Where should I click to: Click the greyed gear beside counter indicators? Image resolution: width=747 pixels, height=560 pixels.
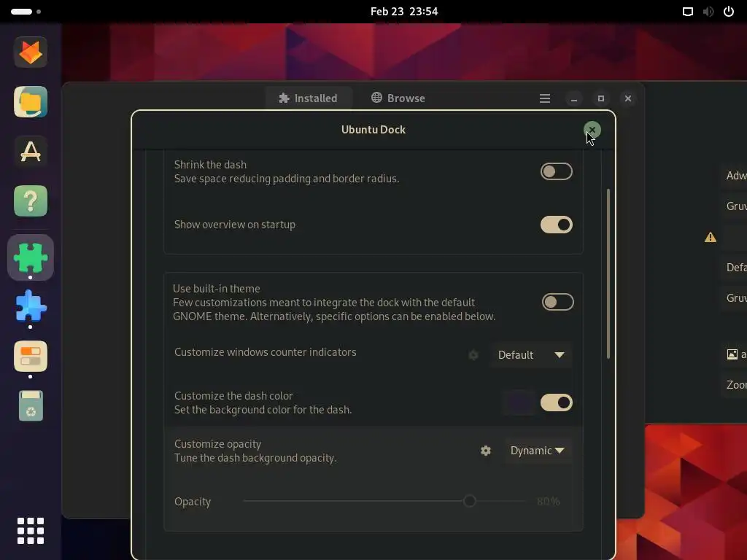pos(473,355)
